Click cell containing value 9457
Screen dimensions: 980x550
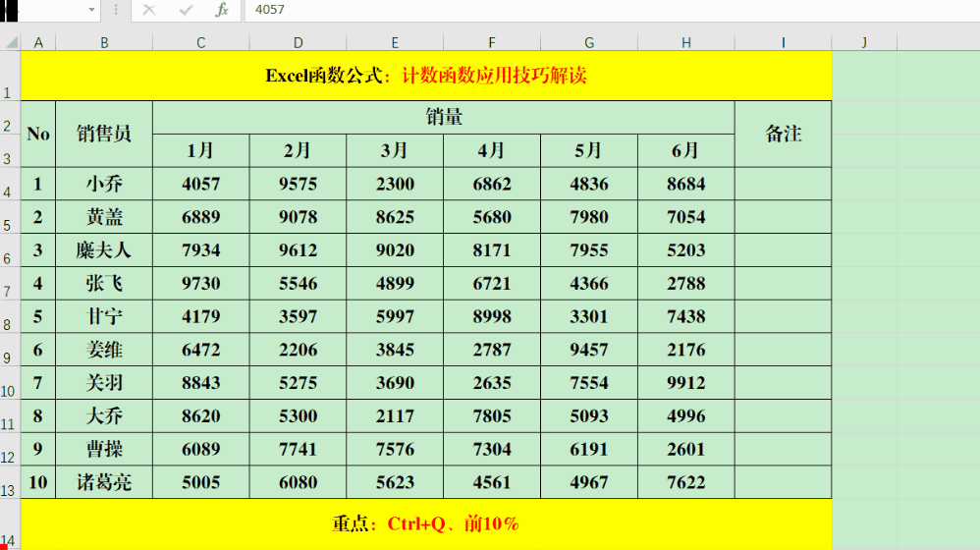coord(589,350)
